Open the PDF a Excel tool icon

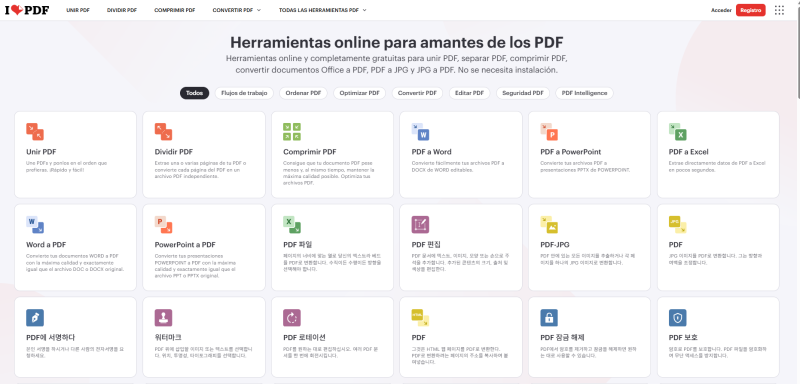(678, 132)
